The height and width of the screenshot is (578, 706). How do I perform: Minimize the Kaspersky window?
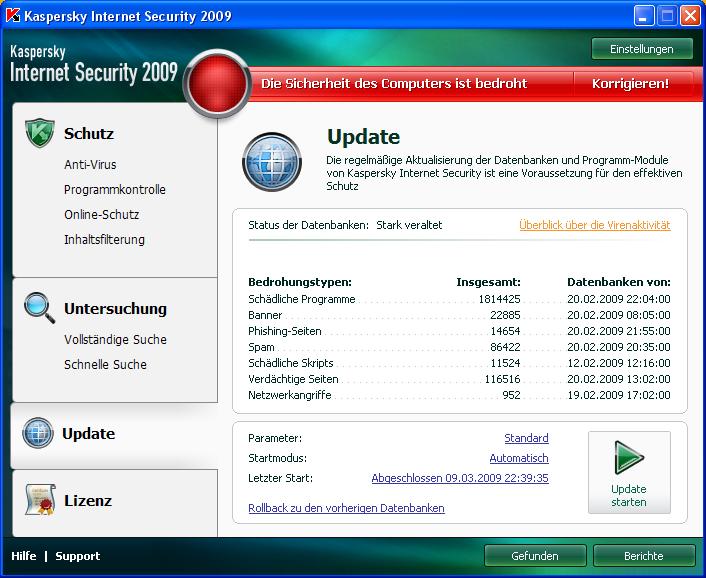(x=644, y=16)
